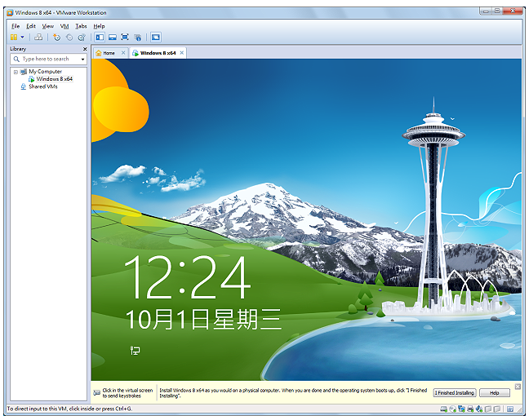Open the snapshot manager icon

pyautogui.click(x=82, y=37)
